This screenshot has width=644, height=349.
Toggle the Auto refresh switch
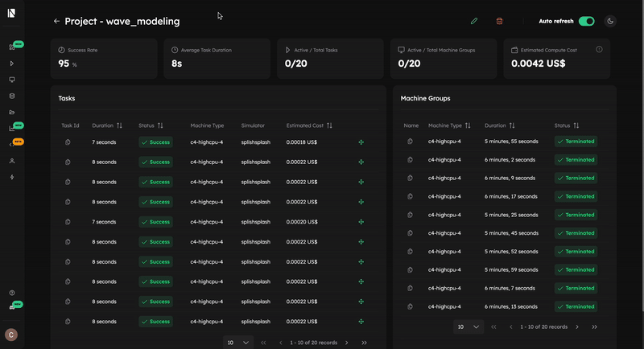pos(587,21)
